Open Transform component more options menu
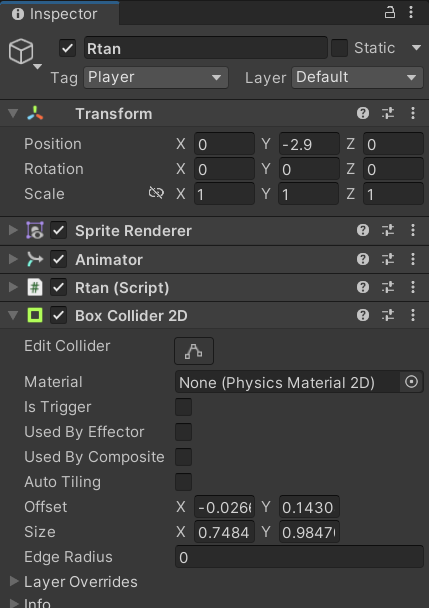This screenshot has height=608, width=429. click(x=413, y=113)
